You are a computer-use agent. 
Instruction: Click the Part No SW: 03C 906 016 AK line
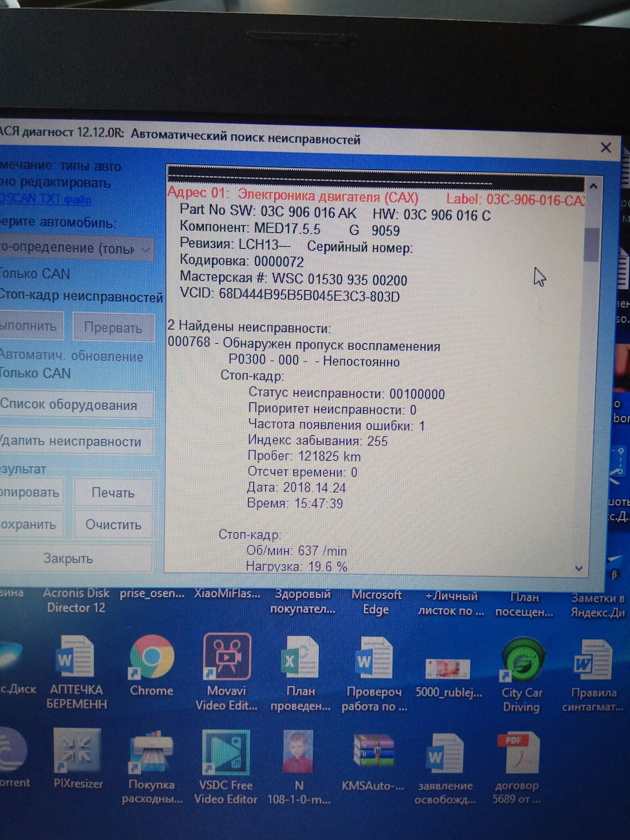point(335,213)
